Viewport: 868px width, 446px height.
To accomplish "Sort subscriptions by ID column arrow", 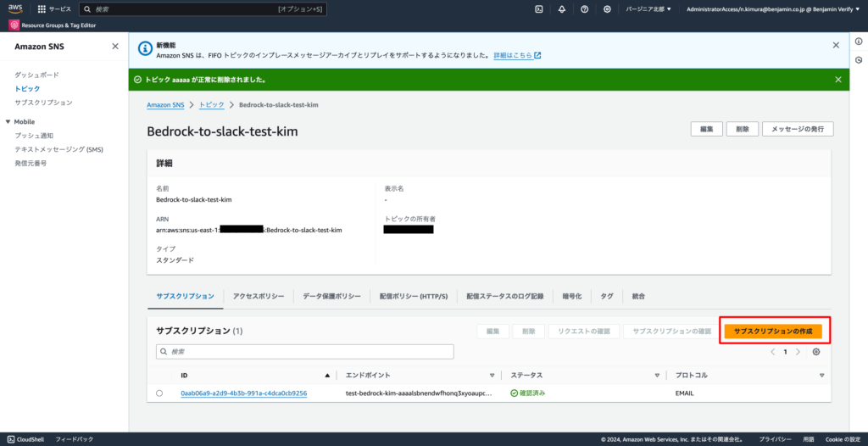I will click(x=327, y=376).
